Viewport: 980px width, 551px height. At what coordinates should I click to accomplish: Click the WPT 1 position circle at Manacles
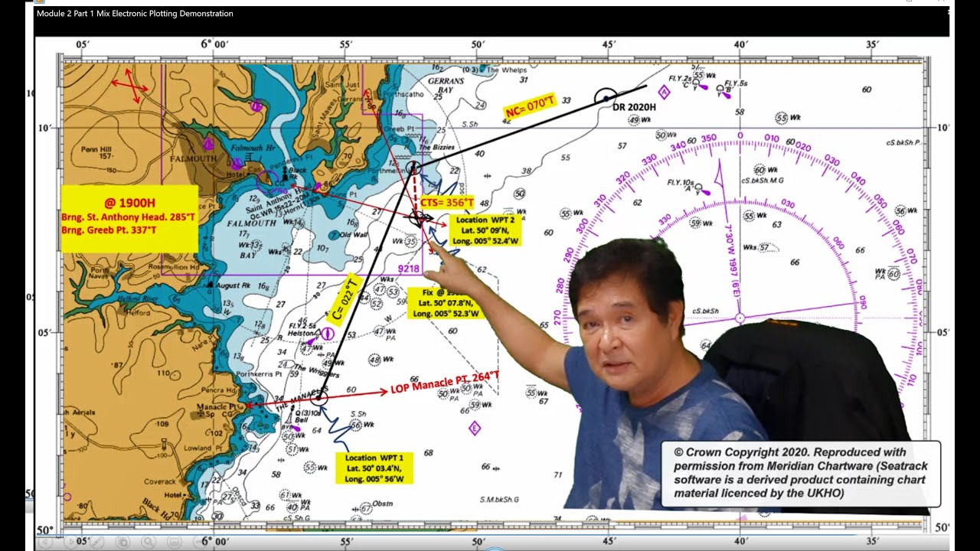click(320, 398)
